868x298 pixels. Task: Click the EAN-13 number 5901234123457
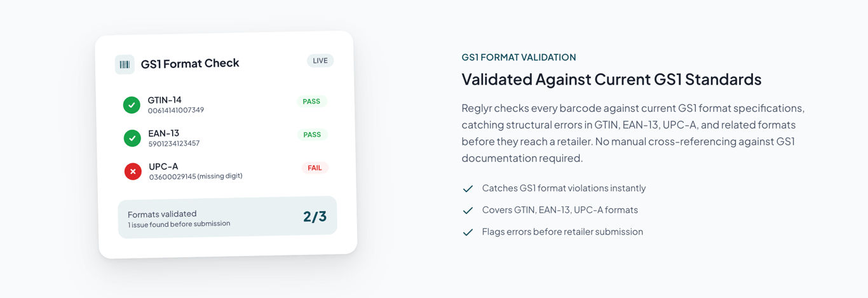tap(174, 144)
